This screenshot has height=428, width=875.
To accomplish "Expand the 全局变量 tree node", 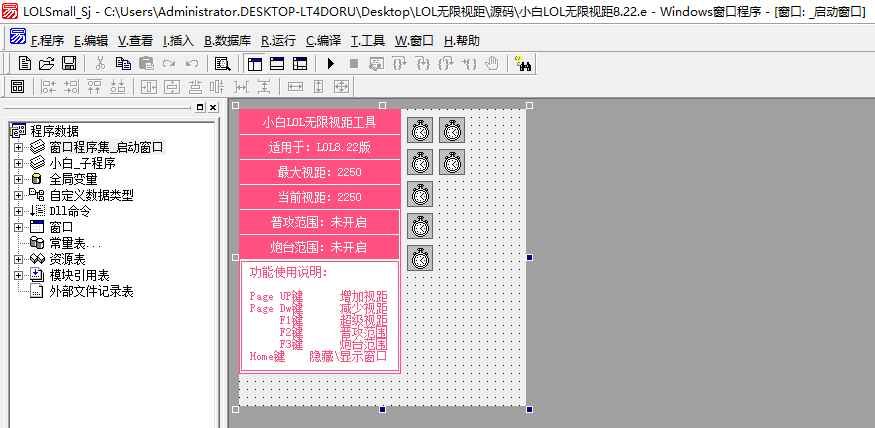I will coord(17,179).
